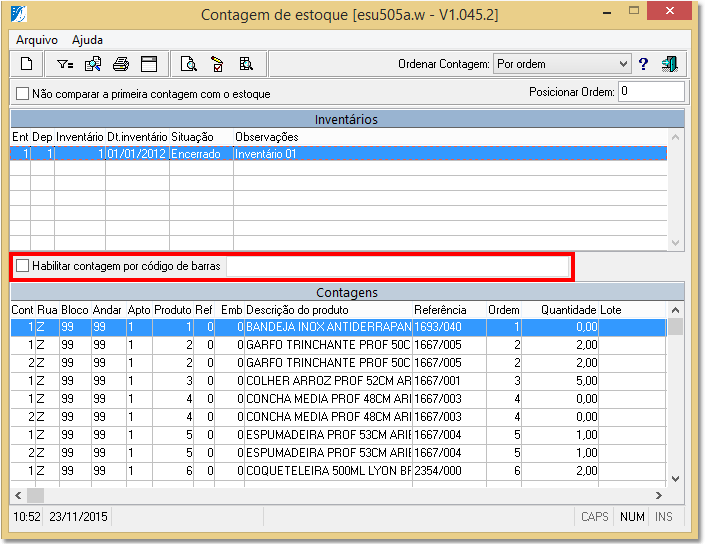This screenshot has height=546, width=705.
Task: Minimize the Contagem de estoque window
Action: click(607, 13)
